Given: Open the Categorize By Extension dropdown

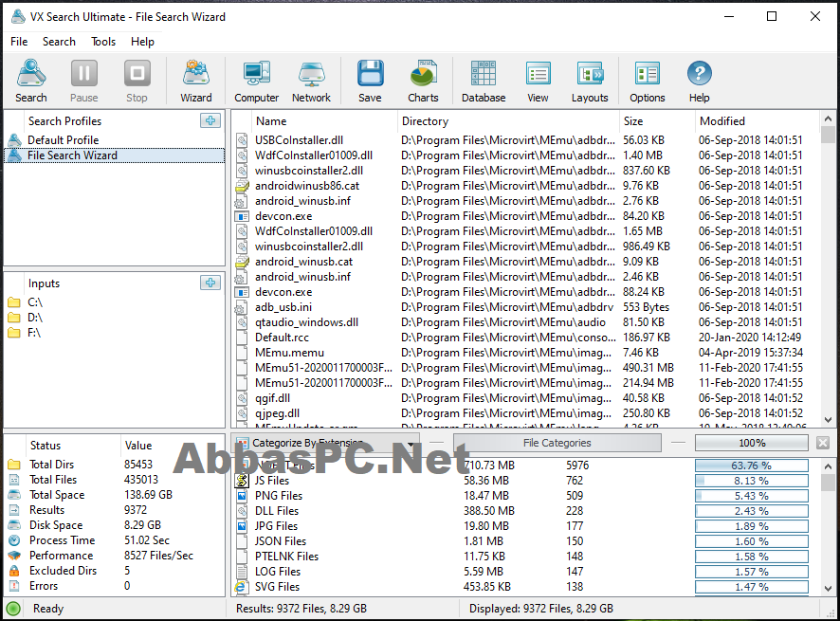Looking at the screenshot, I should tap(325, 443).
